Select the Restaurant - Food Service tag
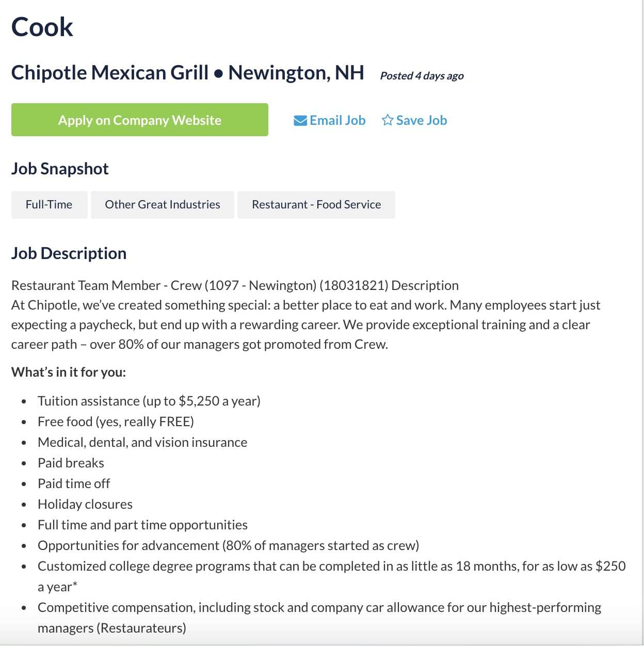Image resolution: width=644 pixels, height=646 pixels. pyautogui.click(x=316, y=204)
